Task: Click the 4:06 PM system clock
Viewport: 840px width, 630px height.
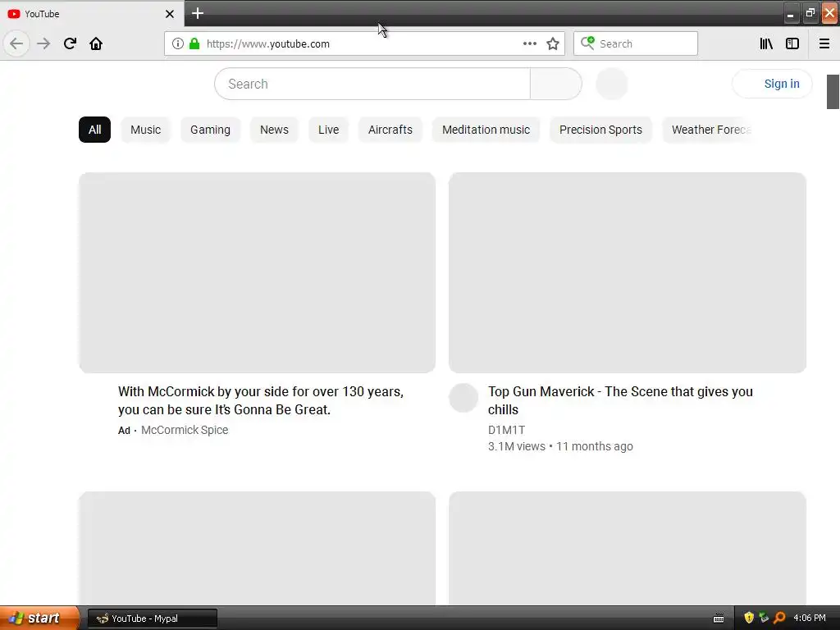Action: (x=810, y=618)
